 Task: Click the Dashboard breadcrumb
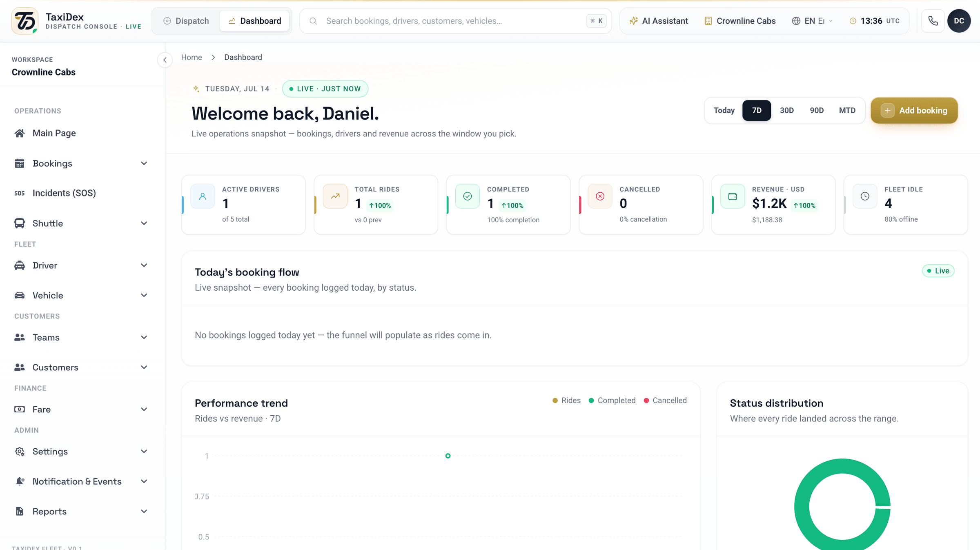(243, 57)
